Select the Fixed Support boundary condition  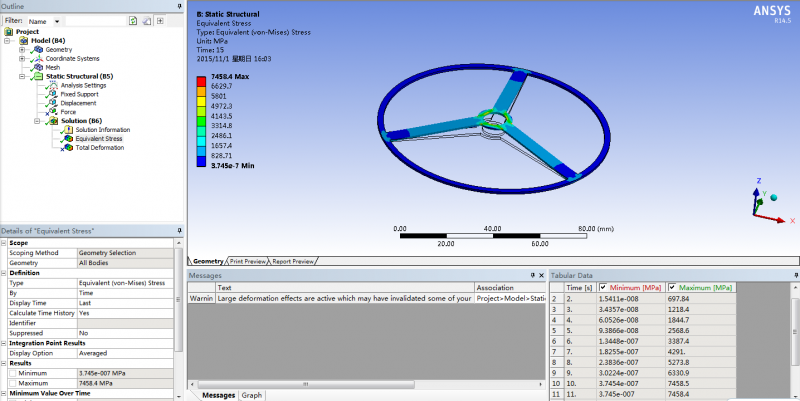(x=81, y=94)
